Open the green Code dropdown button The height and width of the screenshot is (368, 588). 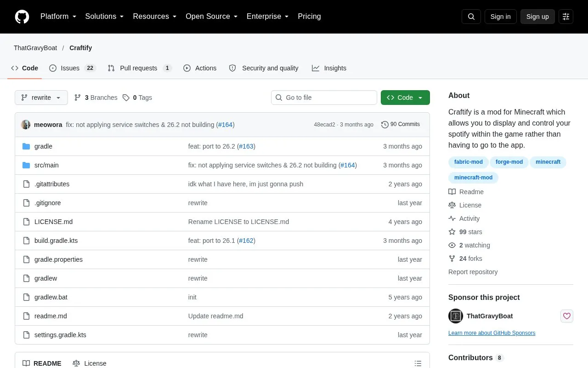(405, 98)
